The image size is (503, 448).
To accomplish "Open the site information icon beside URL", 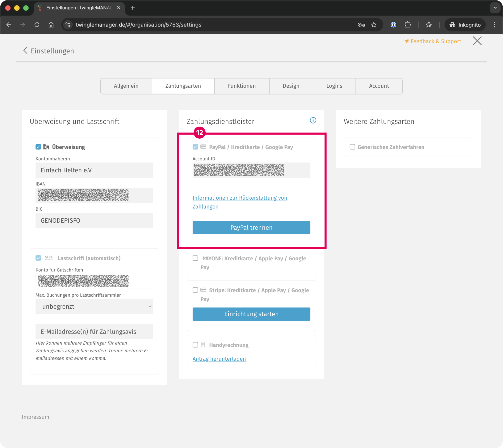I will (x=68, y=25).
